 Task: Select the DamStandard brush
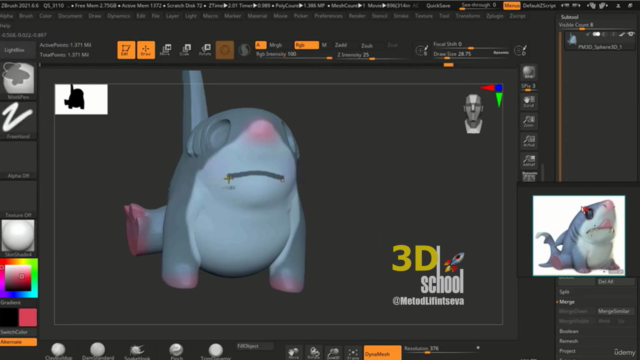tap(98, 351)
